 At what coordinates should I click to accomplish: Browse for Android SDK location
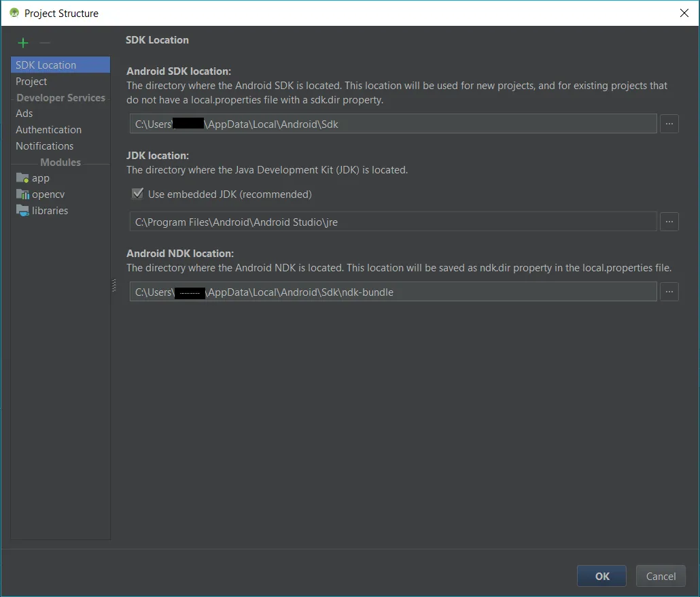(669, 124)
